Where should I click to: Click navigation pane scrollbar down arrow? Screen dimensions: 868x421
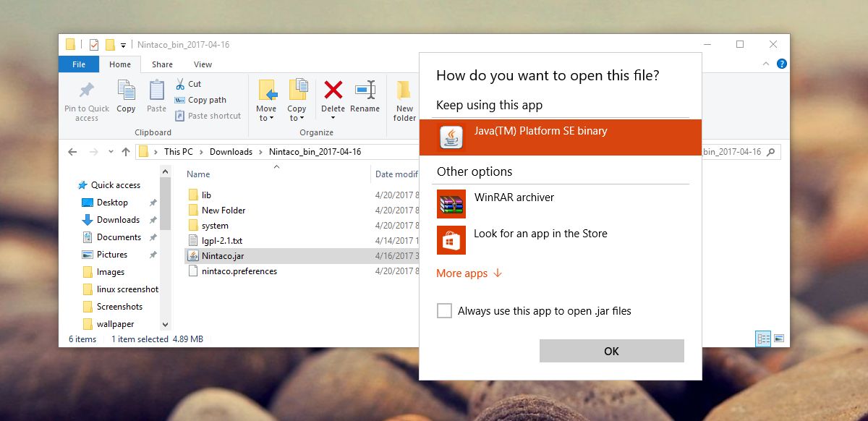pos(166,326)
